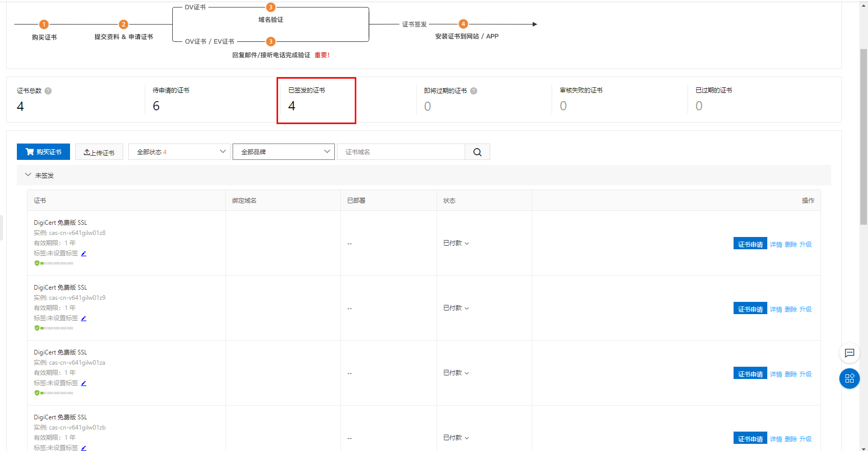Click 升级 for instance cas-cn-v641gilw01z9
The height and width of the screenshot is (451, 868).
click(x=806, y=310)
